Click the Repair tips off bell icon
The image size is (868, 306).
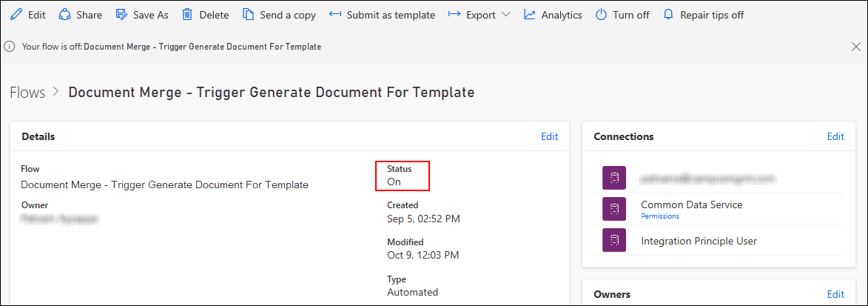point(668,15)
